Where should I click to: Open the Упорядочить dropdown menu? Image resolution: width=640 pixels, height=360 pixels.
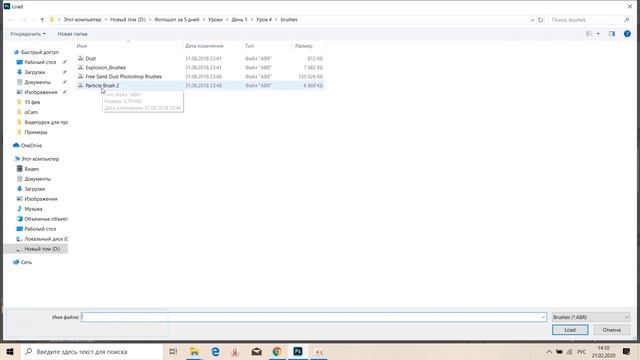[27, 34]
